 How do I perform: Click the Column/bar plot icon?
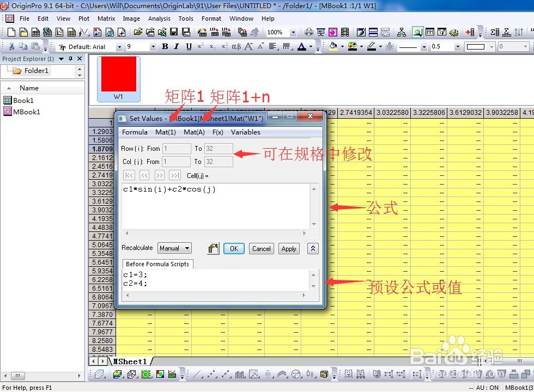(239, 375)
